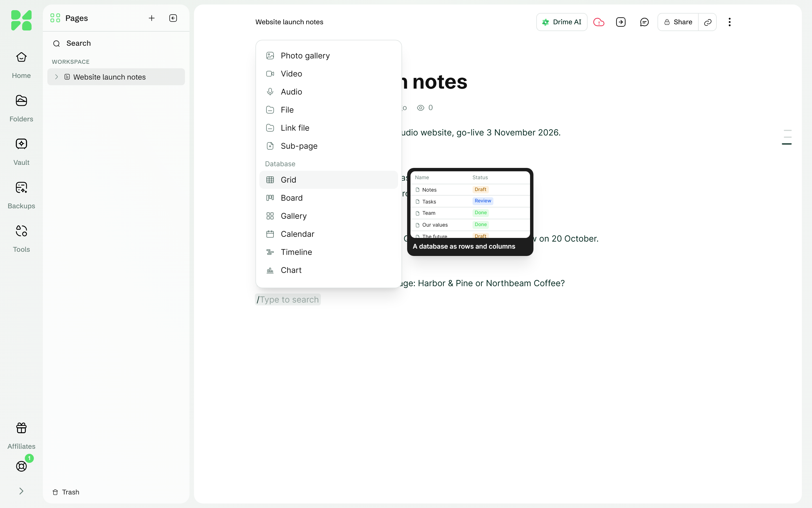This screenshot has height=508, width=812.
Task: Open the comments icon
Action: (x=644, y=22)
